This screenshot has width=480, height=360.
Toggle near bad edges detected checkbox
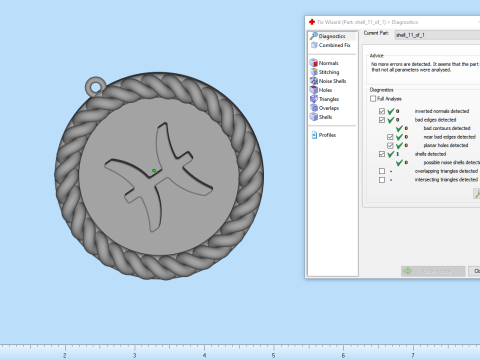[390, 137]
